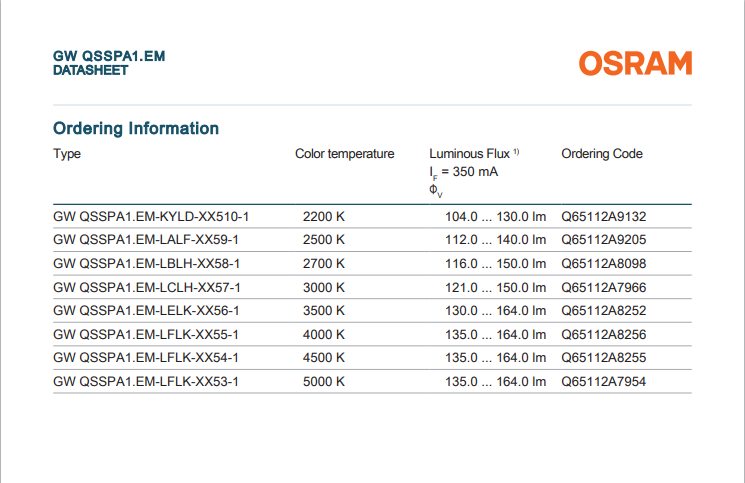Image resolution: width=745 pixels, height=483 pixels.
Task: Click the 4500 K color temperature cell
Action: (324, 357)
